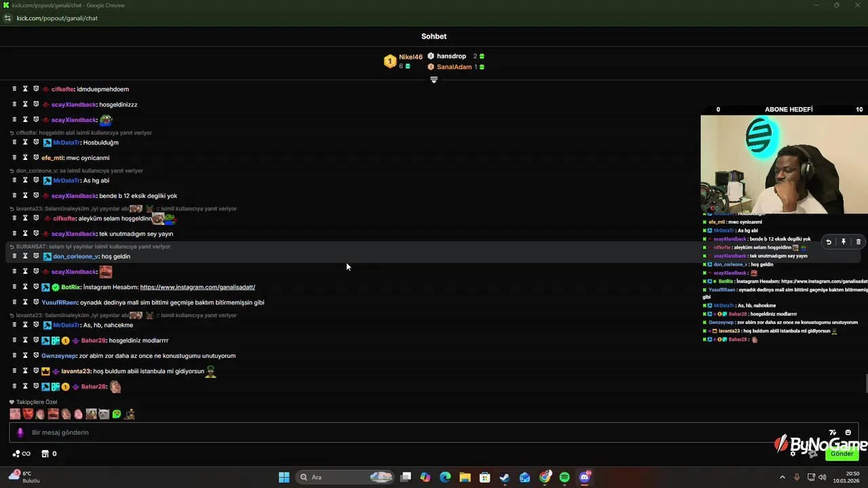Open the shop icon showing 0

[x=49, y=453]
